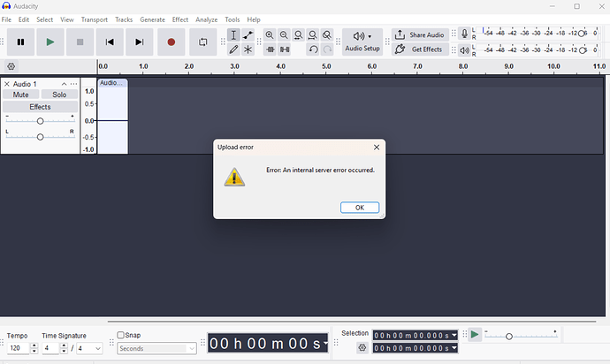Image resolution: width=610 pixels, height=364 pixels.
Task: Start playback with the green Play button
Action: [x=50, y=42]
